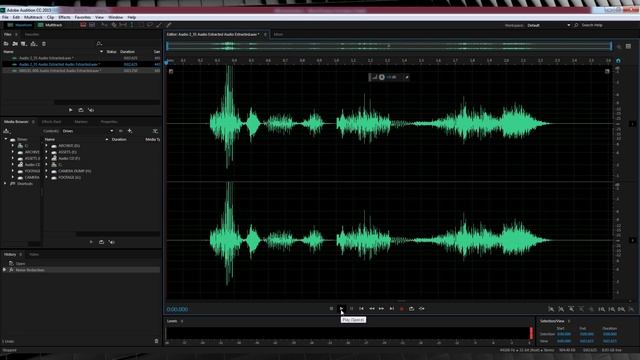Switch to Multitrack view button

coord(50,25)
